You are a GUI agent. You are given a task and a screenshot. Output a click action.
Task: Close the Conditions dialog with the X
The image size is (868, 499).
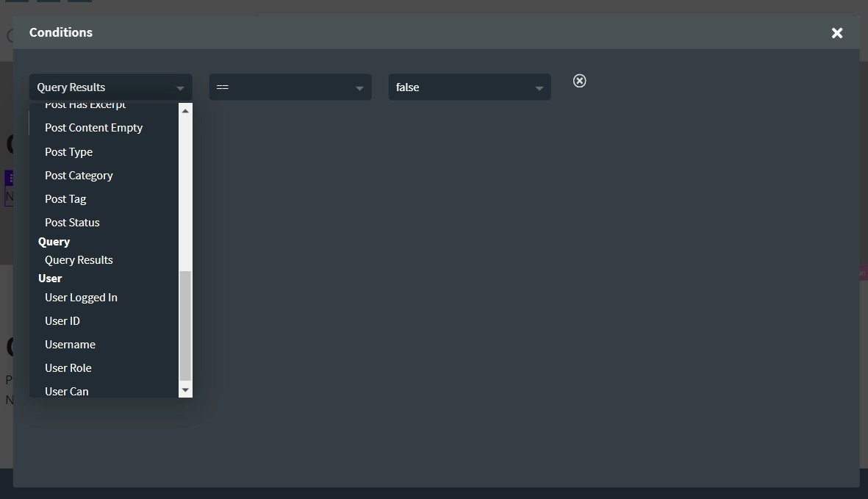click(836, 33)
